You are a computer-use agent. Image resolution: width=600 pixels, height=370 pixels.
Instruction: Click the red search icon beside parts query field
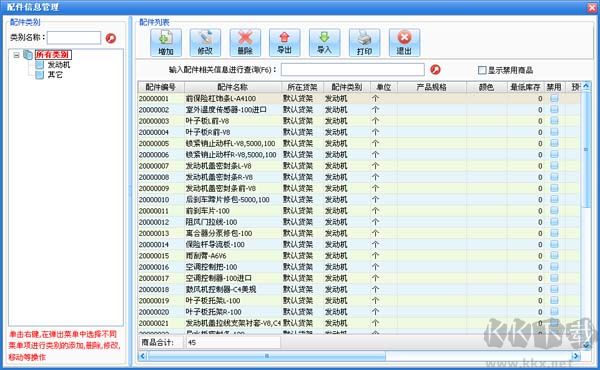tap(435, 70)
